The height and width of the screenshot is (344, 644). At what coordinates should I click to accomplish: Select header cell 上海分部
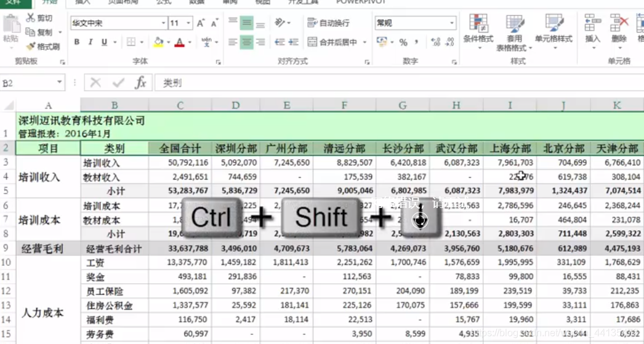(510, 148)
